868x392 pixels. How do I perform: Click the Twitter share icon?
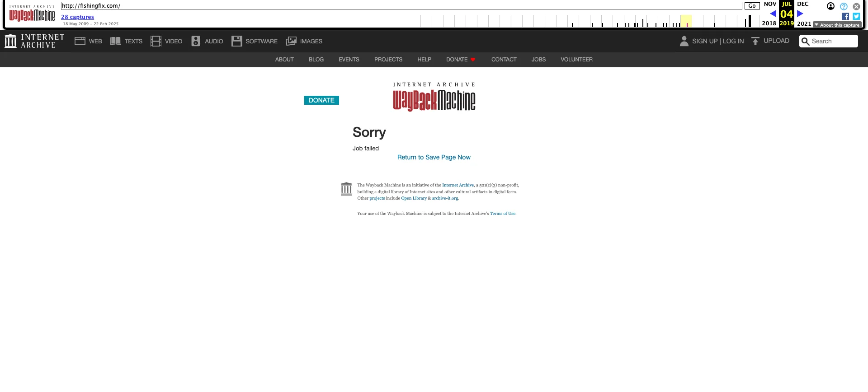pyautogui.click(x=856, y=16)
